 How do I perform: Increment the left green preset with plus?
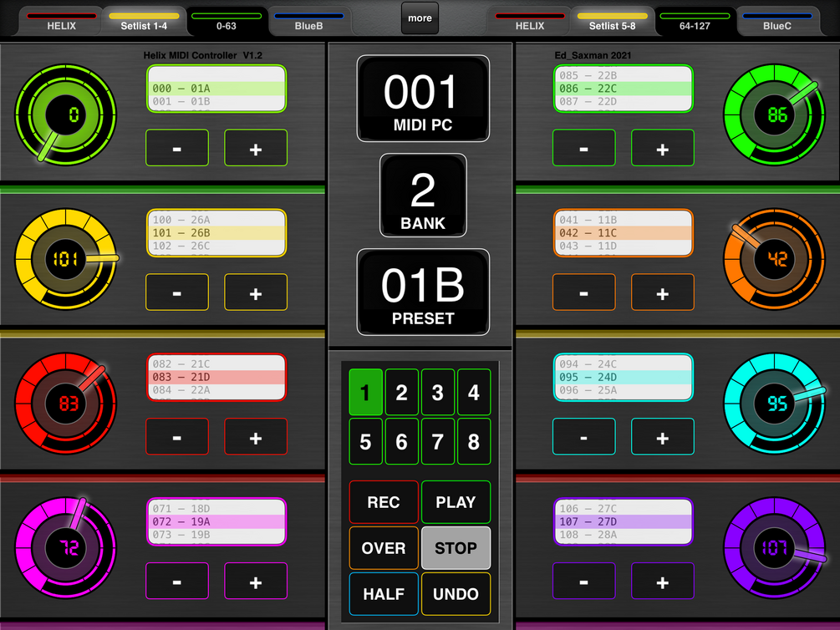tap(256, 148)
